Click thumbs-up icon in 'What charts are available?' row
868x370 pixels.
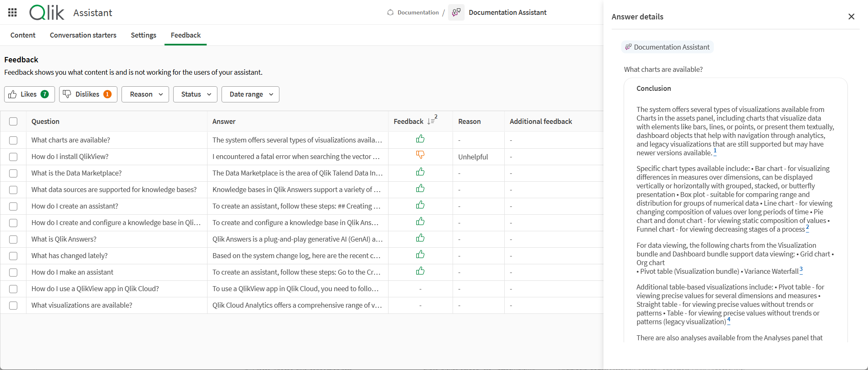(420, 139)
